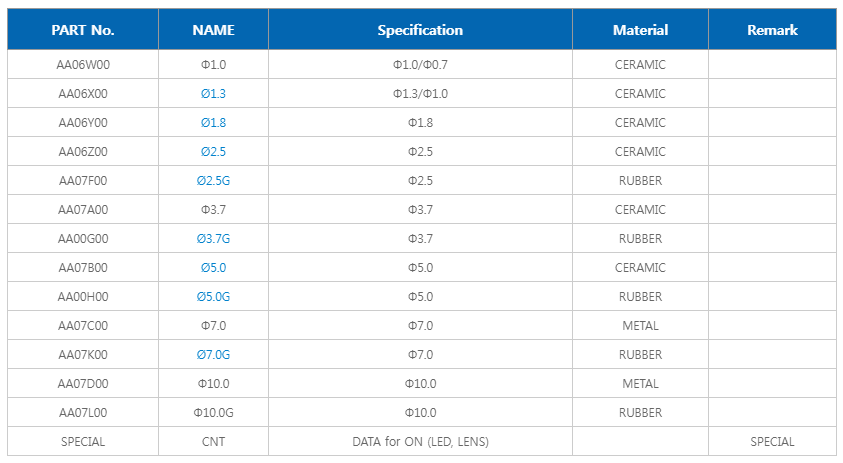
Task: Click the Ø2.5 name link
Action: point(213,152)
